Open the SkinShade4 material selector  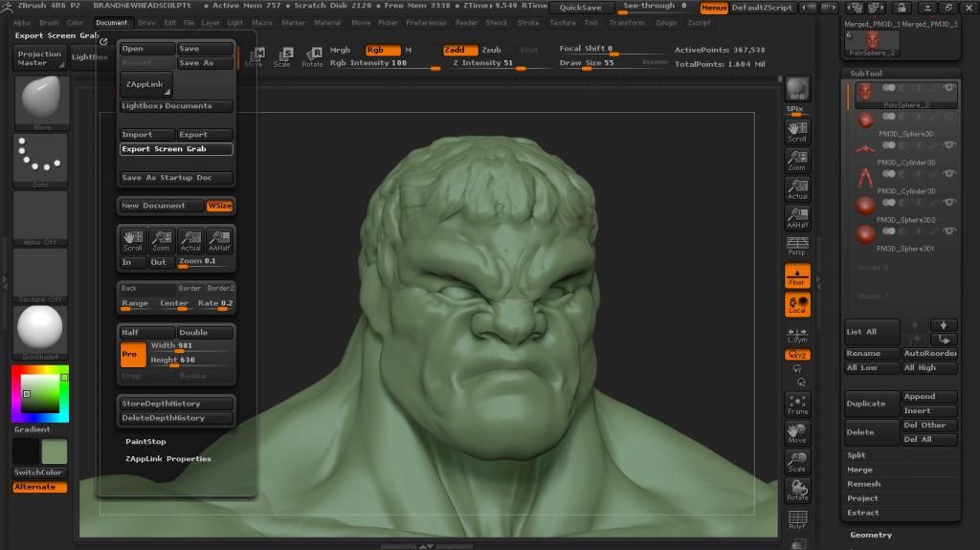(40, 331)
